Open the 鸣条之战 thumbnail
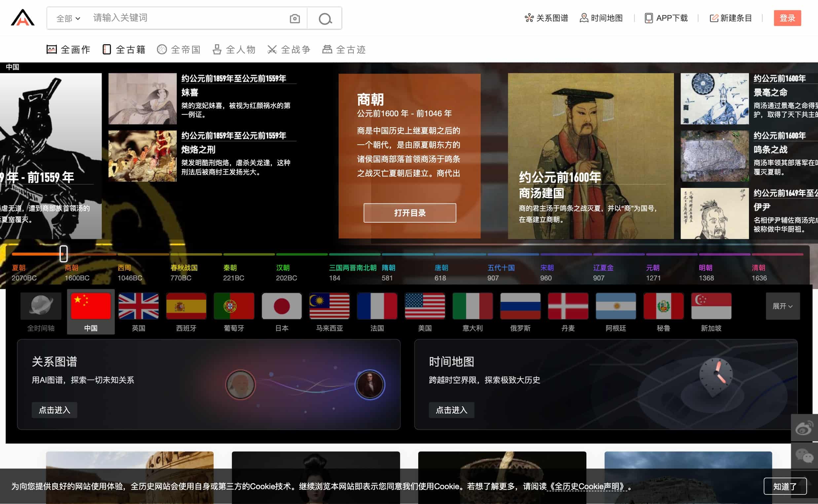818x504 pixels. 714,156
